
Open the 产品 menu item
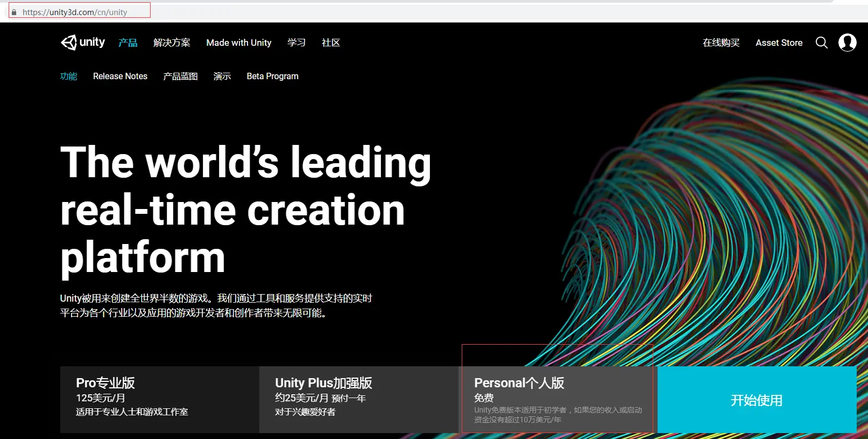pyautogui.click(x=128, y=43)
